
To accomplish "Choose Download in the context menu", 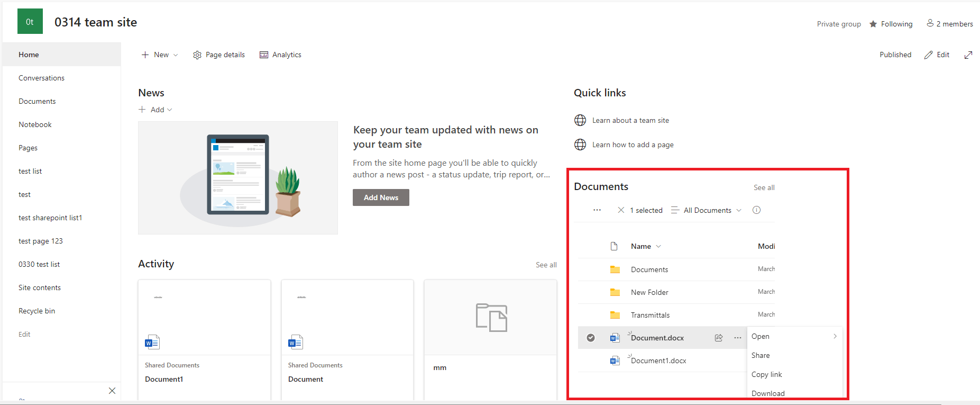I will pyautogui.click(x=768, y=393).
